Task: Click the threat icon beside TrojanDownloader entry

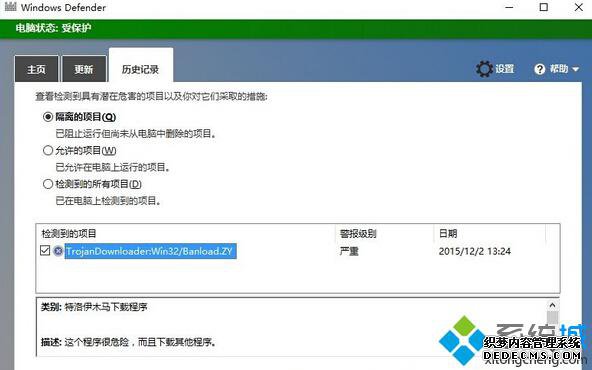Action: point(58,251)
